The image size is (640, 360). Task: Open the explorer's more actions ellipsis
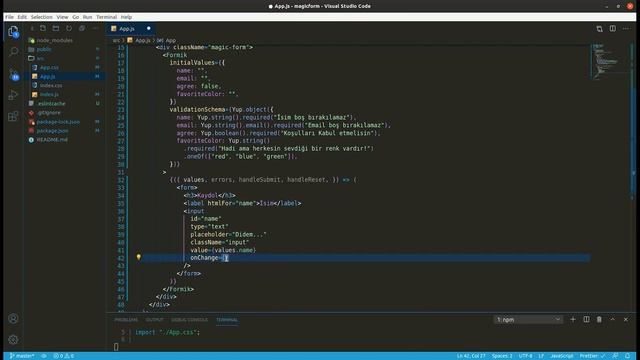click(95, 29)
